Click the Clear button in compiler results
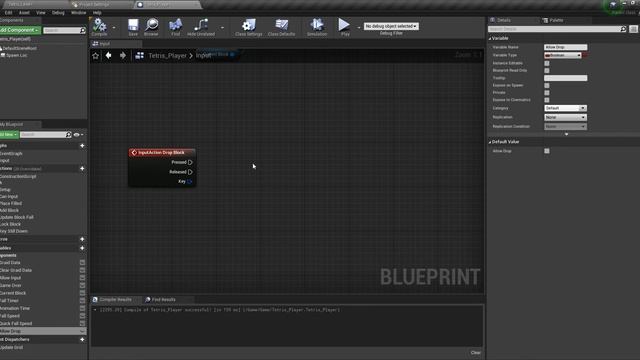 pyautogui.click(x=476, y=353)
